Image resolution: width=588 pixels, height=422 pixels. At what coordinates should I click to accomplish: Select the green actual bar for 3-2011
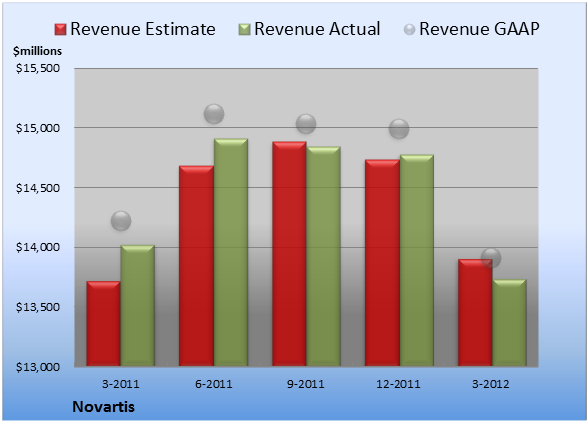[x=138, y=305]
